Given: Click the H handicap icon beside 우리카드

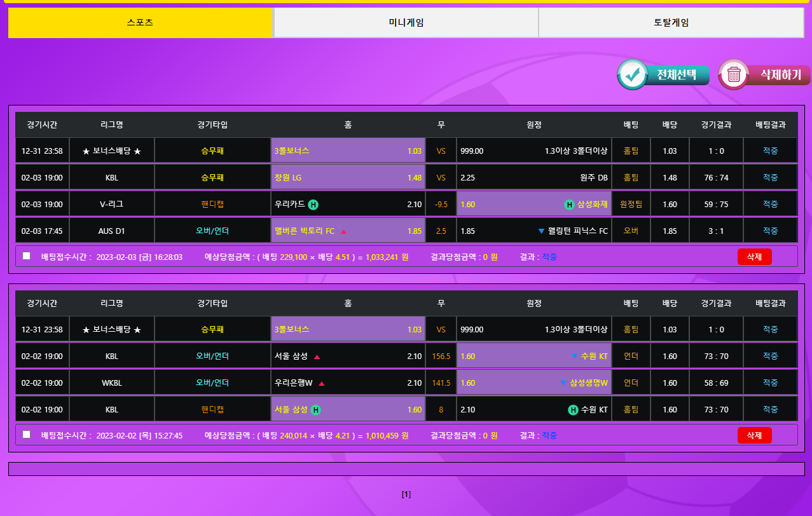Looking at the screenshot, I should click(x=313, y=205).
